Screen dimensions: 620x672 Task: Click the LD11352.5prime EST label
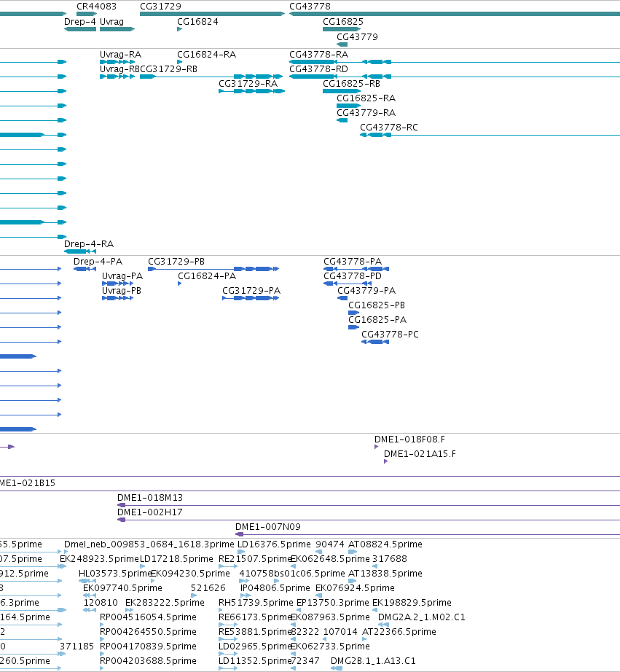255,661
